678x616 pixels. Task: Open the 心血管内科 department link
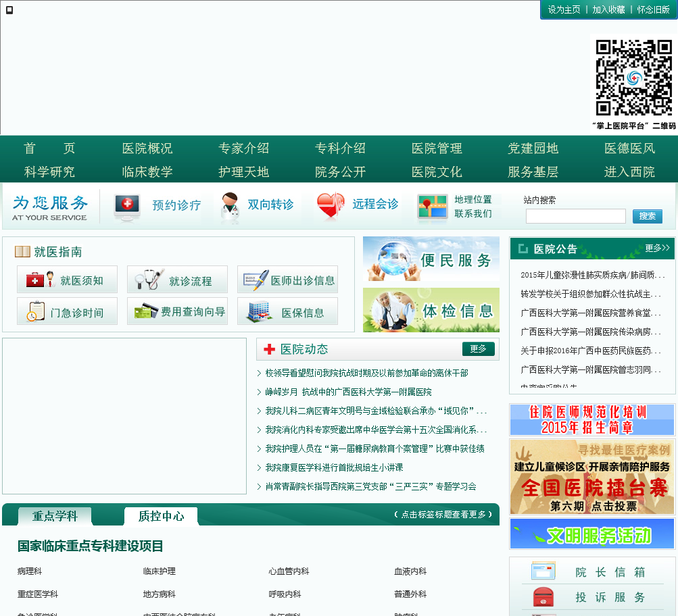coord(289,571)
